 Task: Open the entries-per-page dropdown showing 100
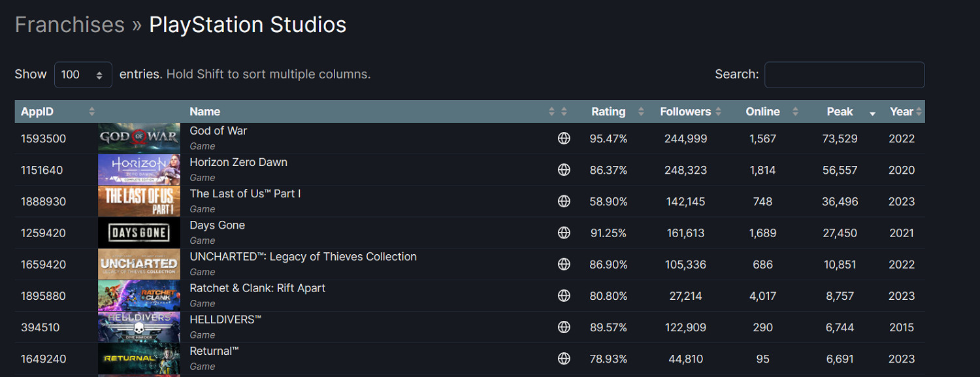tap(83, 75)
